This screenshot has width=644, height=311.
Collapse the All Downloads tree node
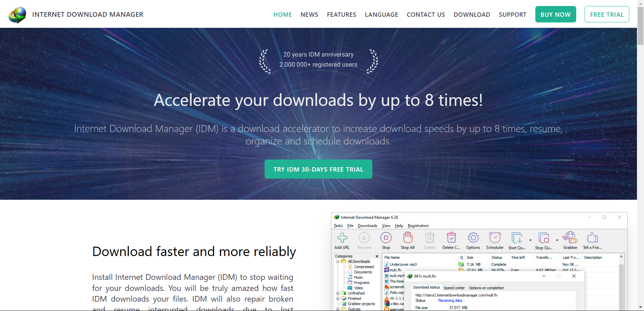click(x=338, y=261)
